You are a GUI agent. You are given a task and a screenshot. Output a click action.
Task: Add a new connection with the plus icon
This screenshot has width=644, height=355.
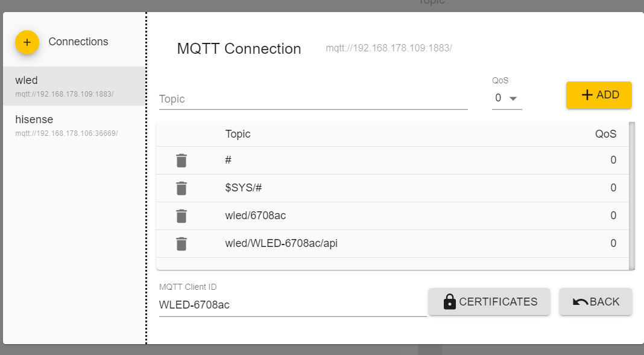pos(27,42)
